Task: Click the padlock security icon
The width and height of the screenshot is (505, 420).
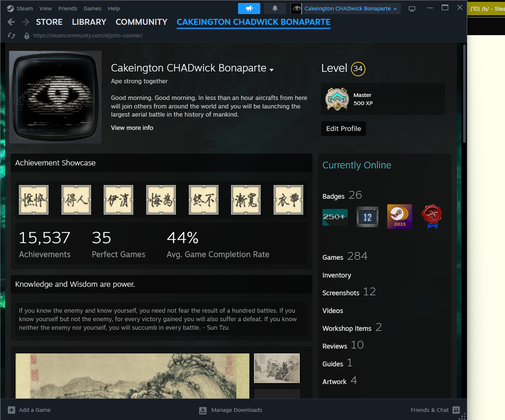Action: [x=27, y=36]
